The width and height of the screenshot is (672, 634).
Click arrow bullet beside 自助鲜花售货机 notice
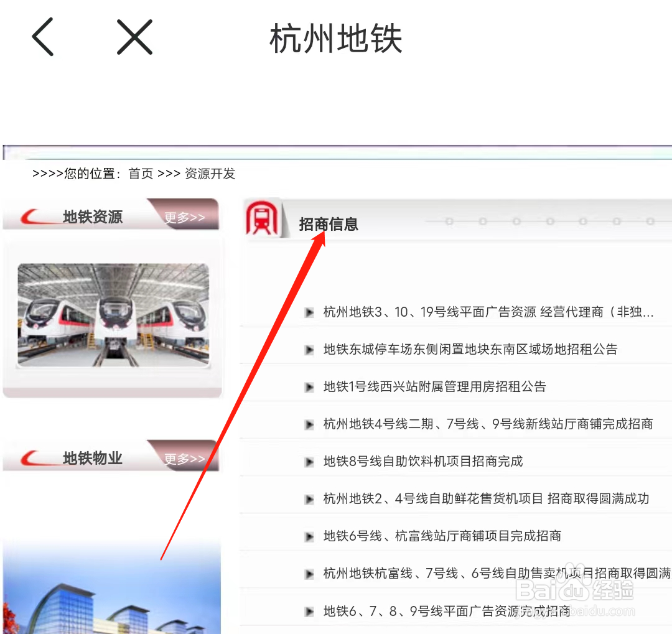(x=309, y=499)
